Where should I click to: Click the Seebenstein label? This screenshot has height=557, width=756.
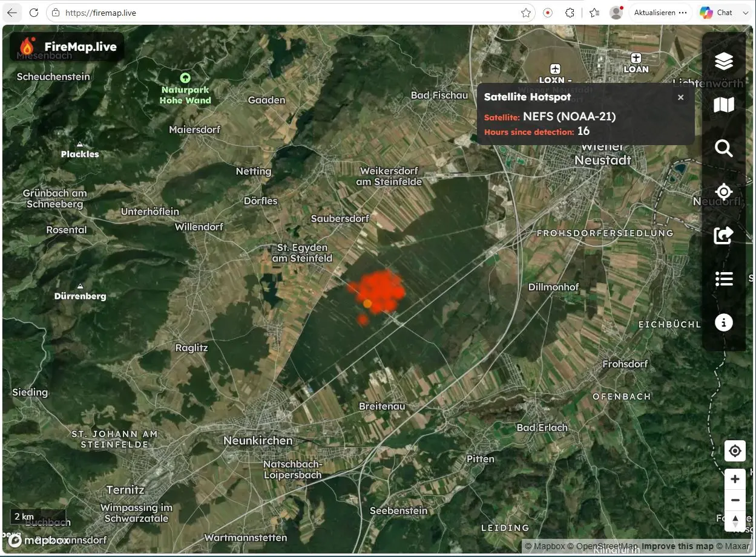tap(399, 510)
